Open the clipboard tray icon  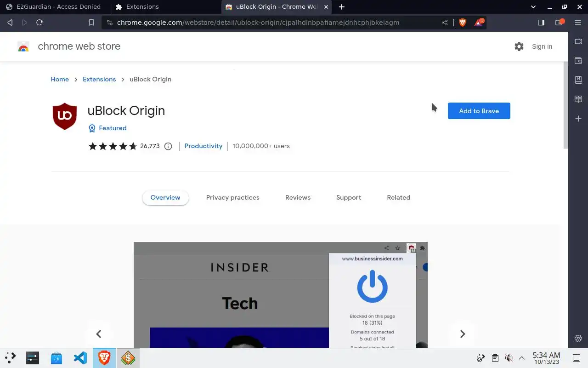tap(495, 358)
